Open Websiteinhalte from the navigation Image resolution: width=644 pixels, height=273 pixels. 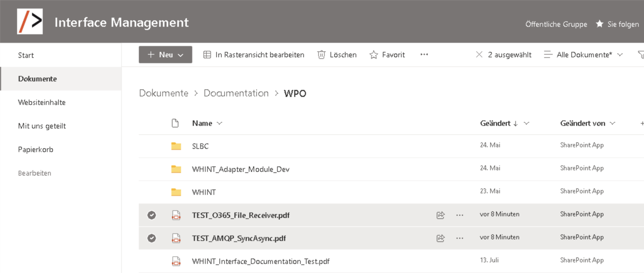pyautogui.click(x=42, y=102)
